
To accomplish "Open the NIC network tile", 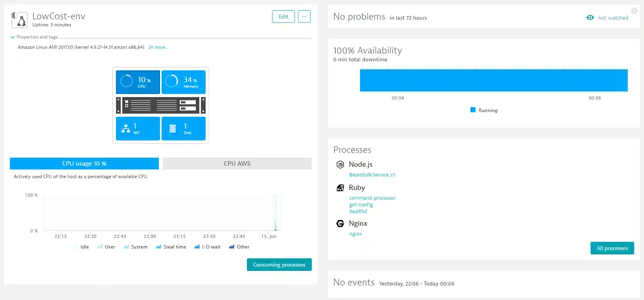I will (x=138, y=129).
